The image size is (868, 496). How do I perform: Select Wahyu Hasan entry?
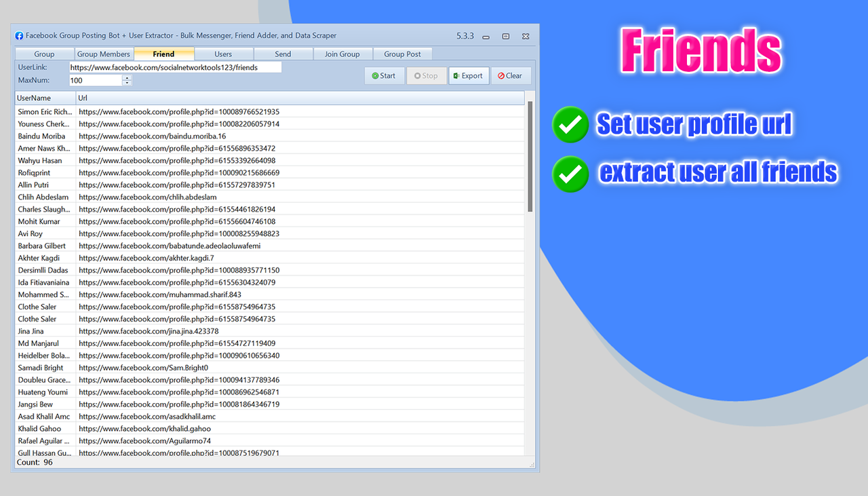click(x=269, y=161)
